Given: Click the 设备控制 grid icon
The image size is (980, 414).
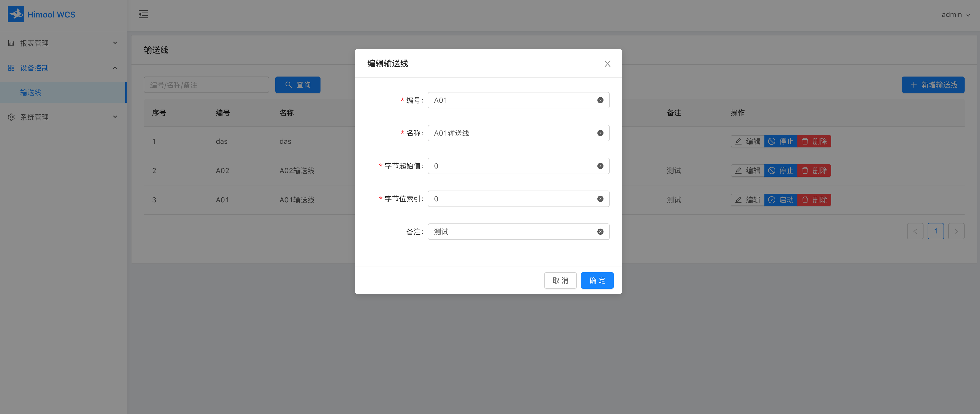Looking at the screenshot, I should [x=11, y=68].
